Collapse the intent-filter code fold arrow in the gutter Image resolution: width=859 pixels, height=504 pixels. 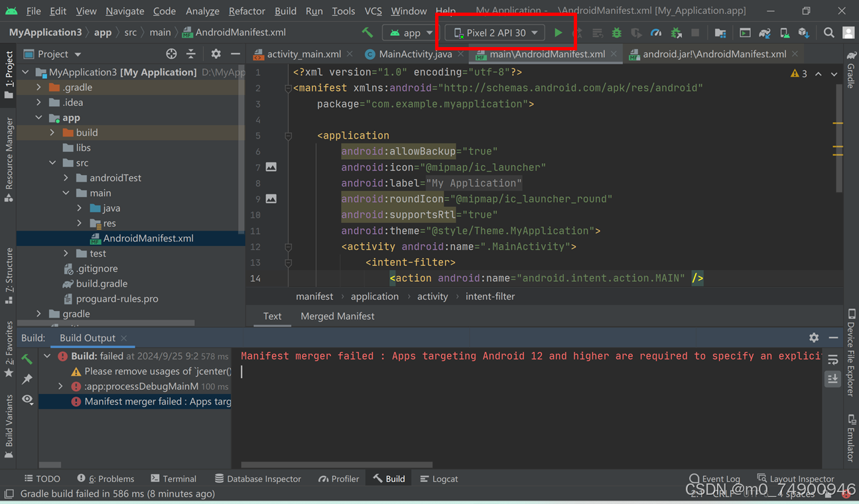click(288, 263)
